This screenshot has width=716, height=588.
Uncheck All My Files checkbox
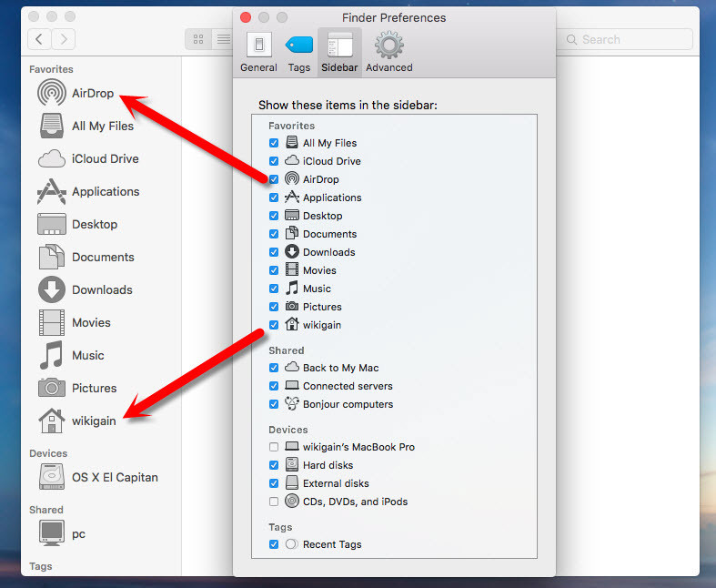coord(274,143)
